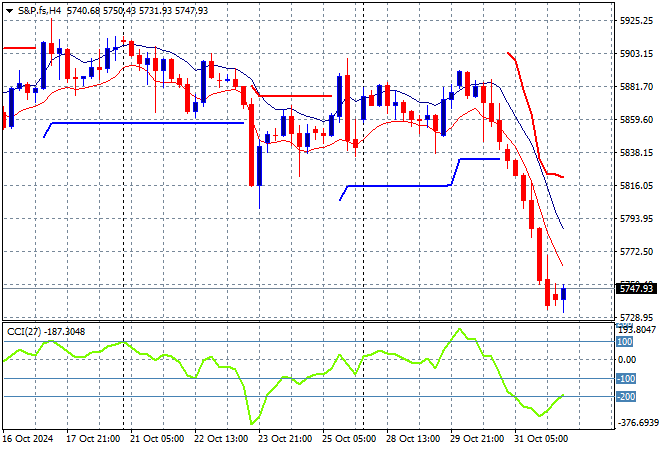Click the 23 Oct 21:00 time label
The image size is (660, 450).
[285, 439]
